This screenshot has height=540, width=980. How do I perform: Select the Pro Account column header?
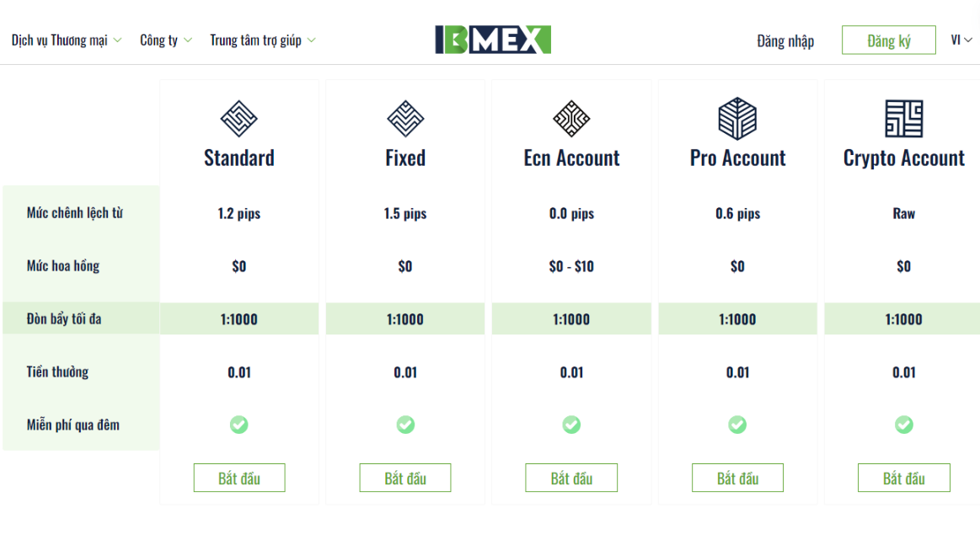pos(737,158)
